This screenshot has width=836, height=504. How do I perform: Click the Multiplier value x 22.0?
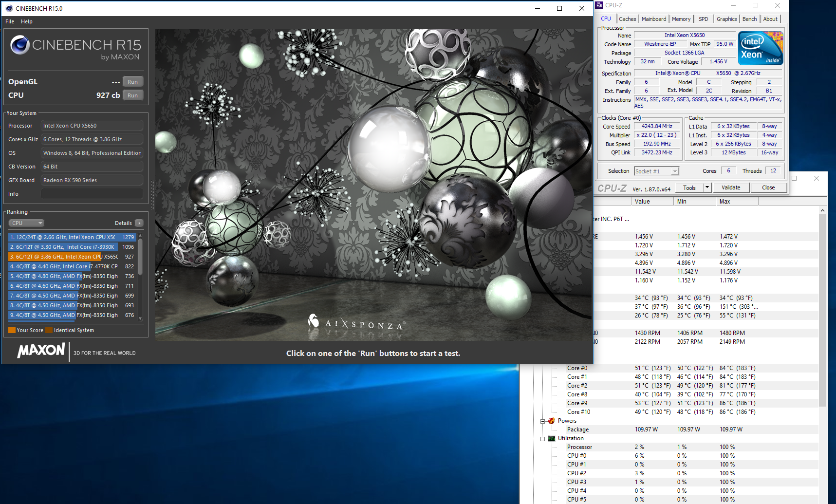[x=657, y=135]
